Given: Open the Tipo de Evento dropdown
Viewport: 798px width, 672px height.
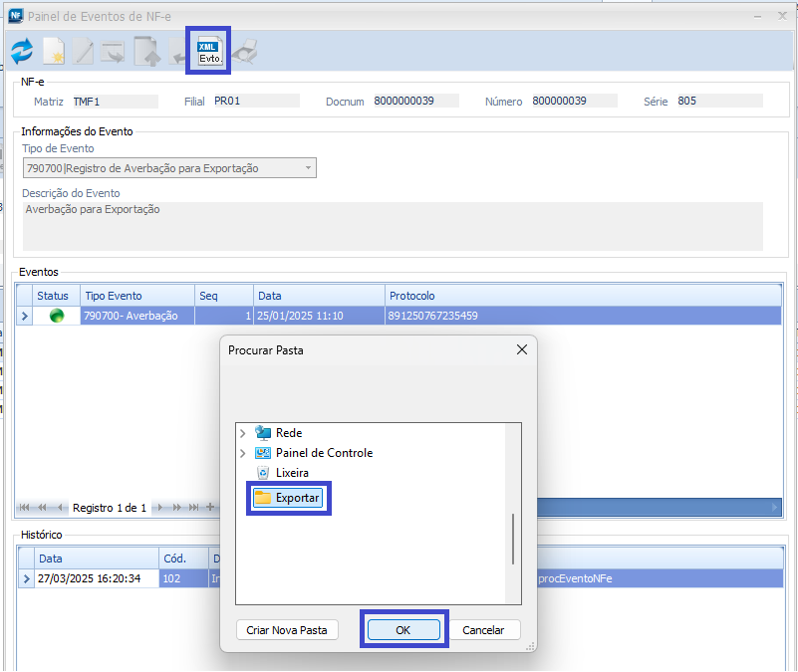Looking at the screenshot, I should (308, 168).
